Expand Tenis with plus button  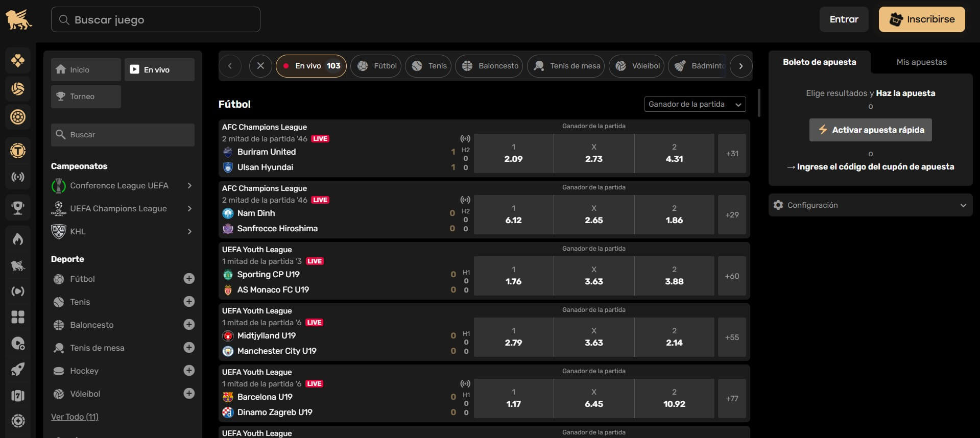coord(189,301)
